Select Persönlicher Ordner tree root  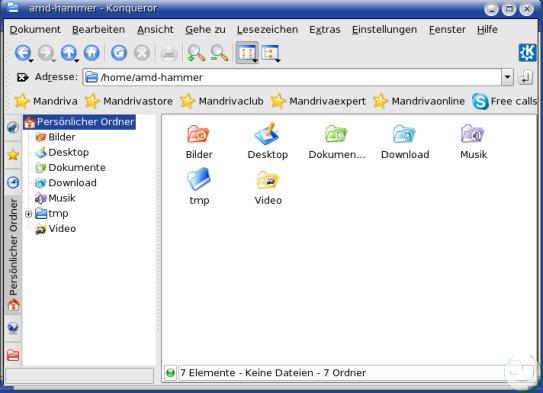point(79,122)
